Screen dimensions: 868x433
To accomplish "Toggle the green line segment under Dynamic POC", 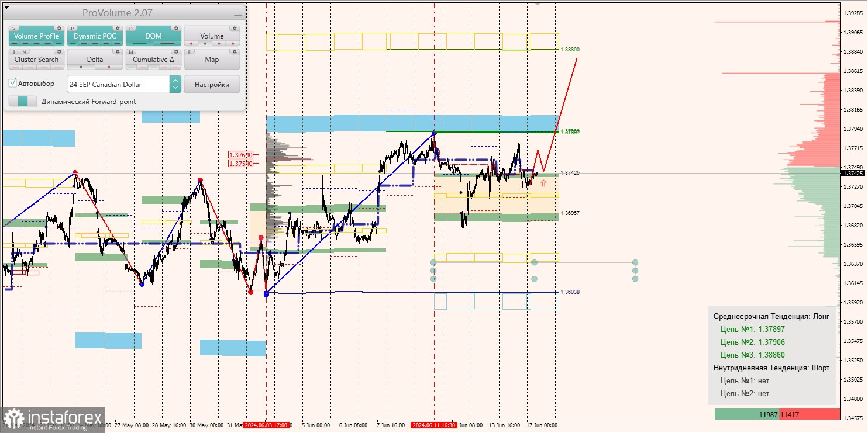I will coord(73,44).
